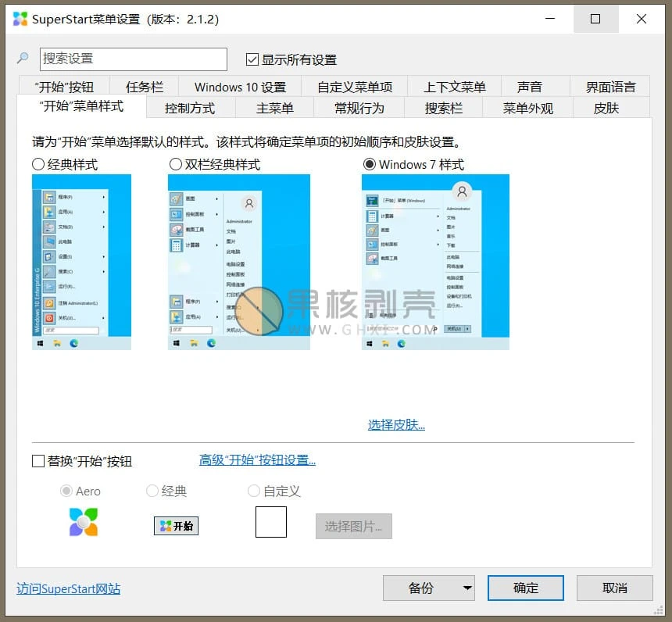Click the empty custom button image box
Viewport: 672px width, 622px height.
coord(271,522)
